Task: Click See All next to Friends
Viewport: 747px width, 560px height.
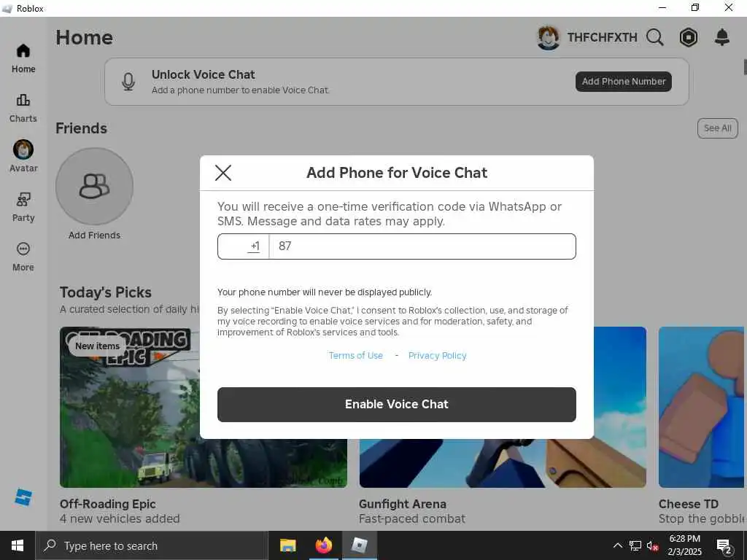Action: point(718,128)
